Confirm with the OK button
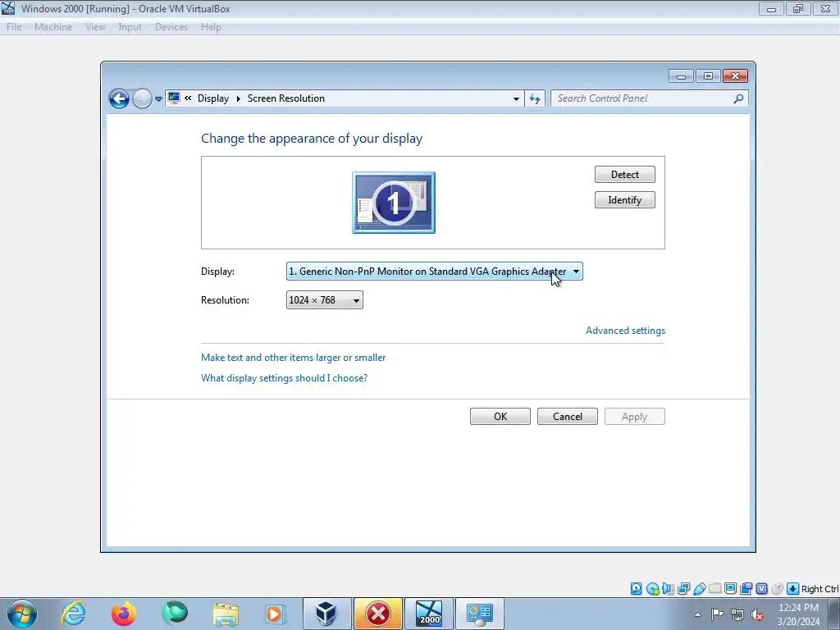This screenshot has height=630, width=840. 500,417
